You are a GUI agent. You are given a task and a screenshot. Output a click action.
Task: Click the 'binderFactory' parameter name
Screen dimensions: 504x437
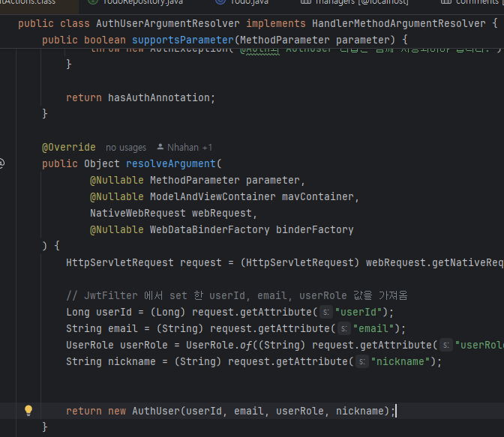click(315, 230)
